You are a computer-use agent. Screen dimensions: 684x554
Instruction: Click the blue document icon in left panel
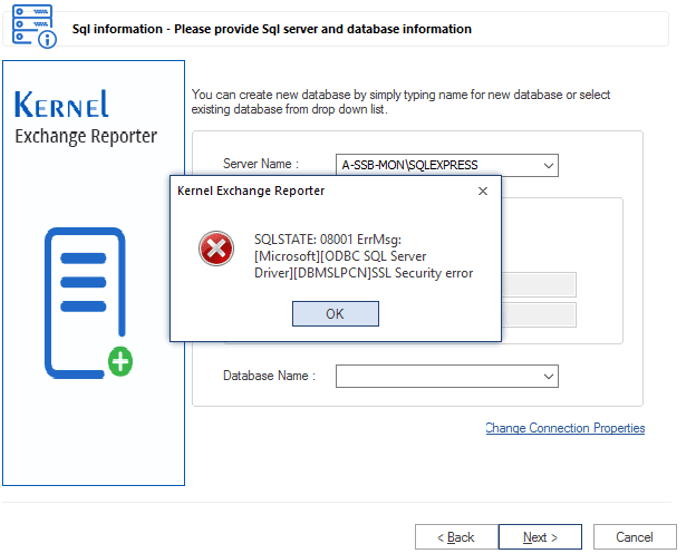tap(84, 303)
